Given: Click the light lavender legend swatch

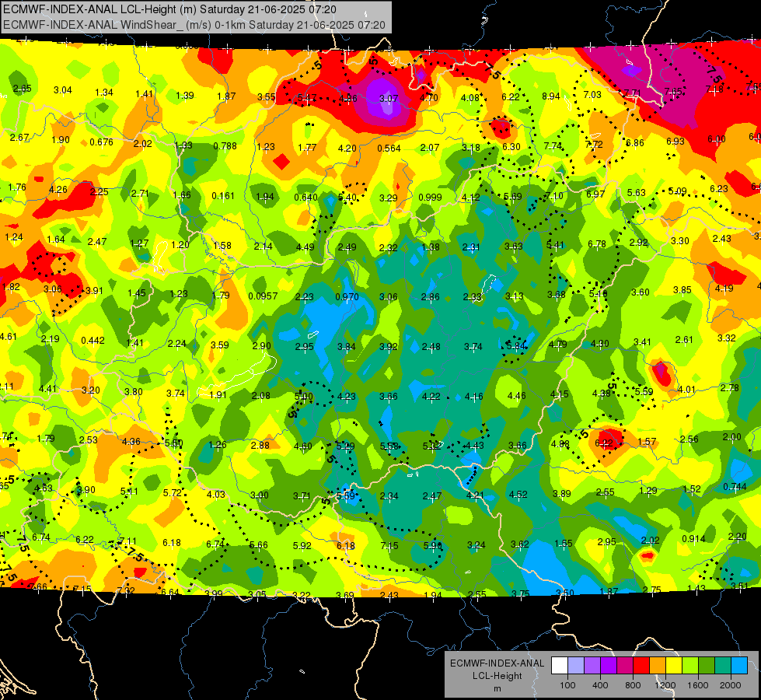Looking at the screenshot, I should point(575,666).
